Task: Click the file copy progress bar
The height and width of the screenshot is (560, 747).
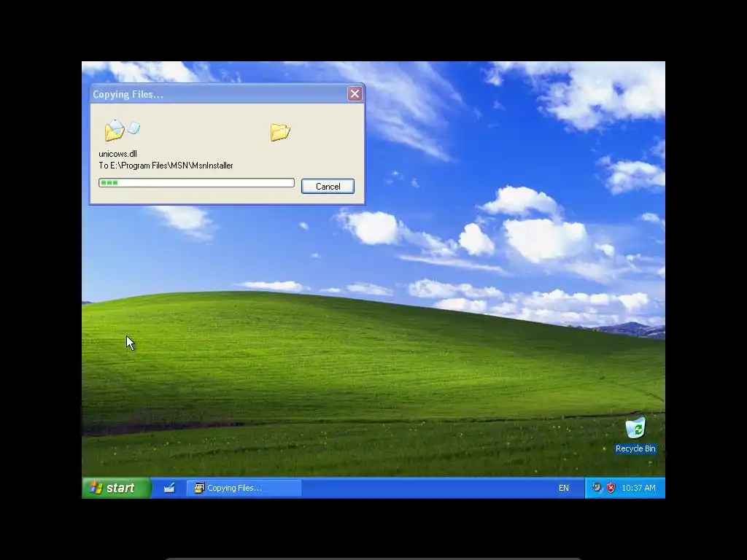Action: coord(196,183)
